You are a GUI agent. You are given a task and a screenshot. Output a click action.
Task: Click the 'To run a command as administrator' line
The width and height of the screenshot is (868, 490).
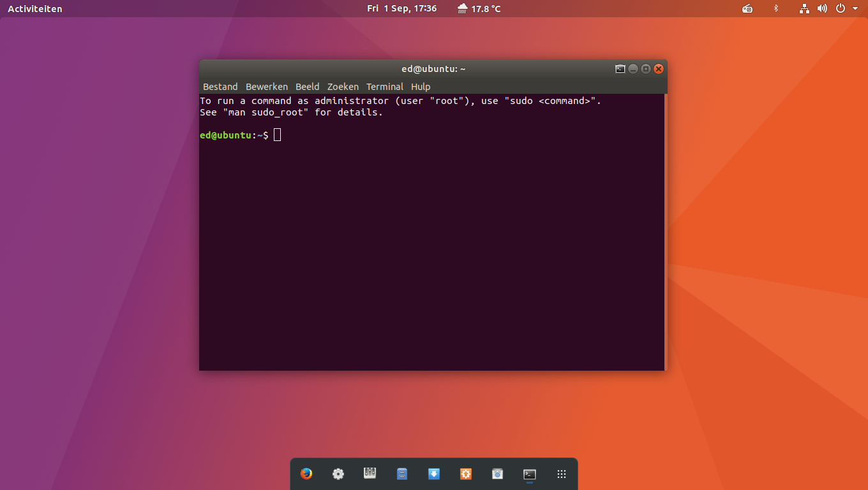click(x=401, y=101)
